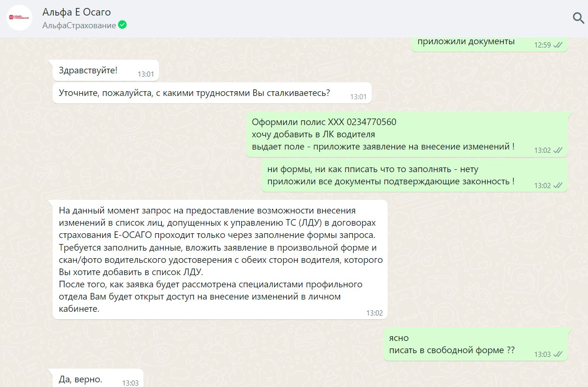The image size is (588, 387).
Task: Click the 'писать в свободной форме ??' line
Action: (x=452, y=350)
